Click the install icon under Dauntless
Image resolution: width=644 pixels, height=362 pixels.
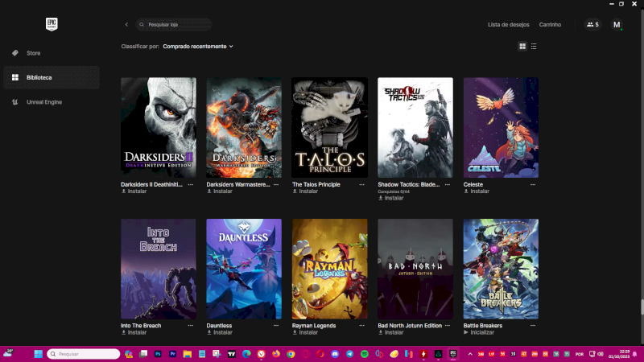[209, 332]
